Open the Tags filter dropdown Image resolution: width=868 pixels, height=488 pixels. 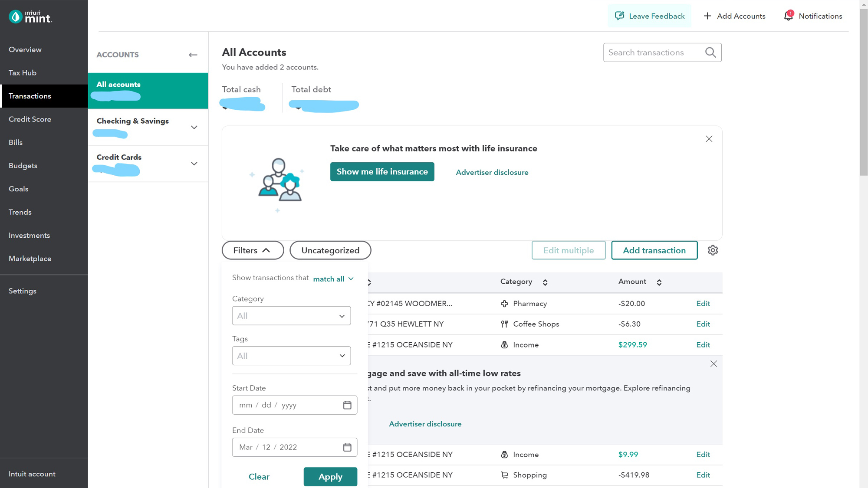pyautogui.click(x=292, y=356)
